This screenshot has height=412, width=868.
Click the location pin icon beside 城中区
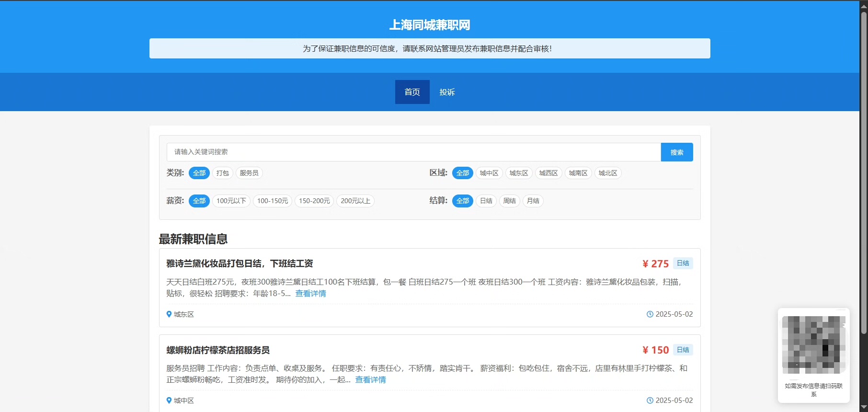(169, 401)
